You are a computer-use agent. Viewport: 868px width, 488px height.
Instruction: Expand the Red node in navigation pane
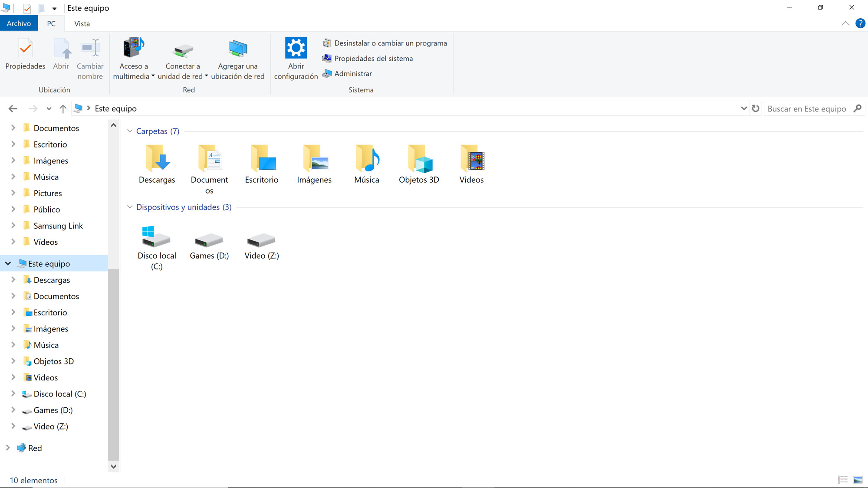(8, 448)
